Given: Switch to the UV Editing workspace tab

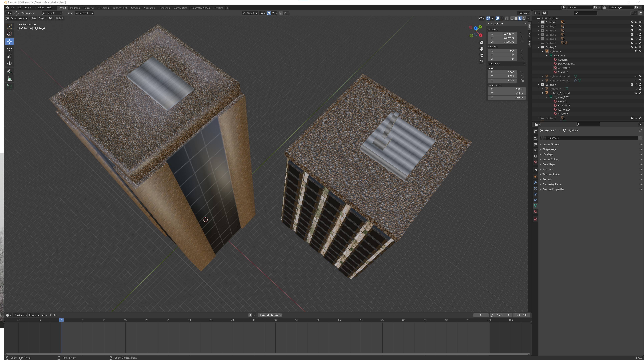Looking at the screenshot, I should click(103, 8).
